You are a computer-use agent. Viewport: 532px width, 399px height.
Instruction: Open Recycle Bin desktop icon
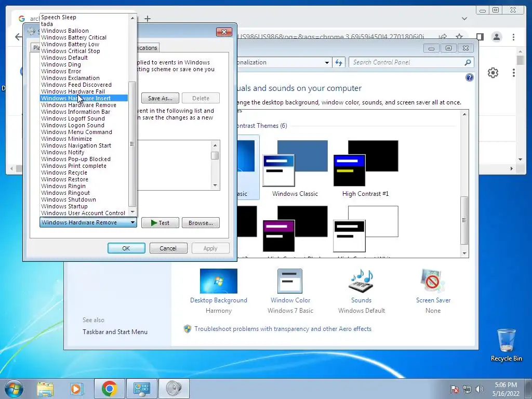tap(506, 345)
